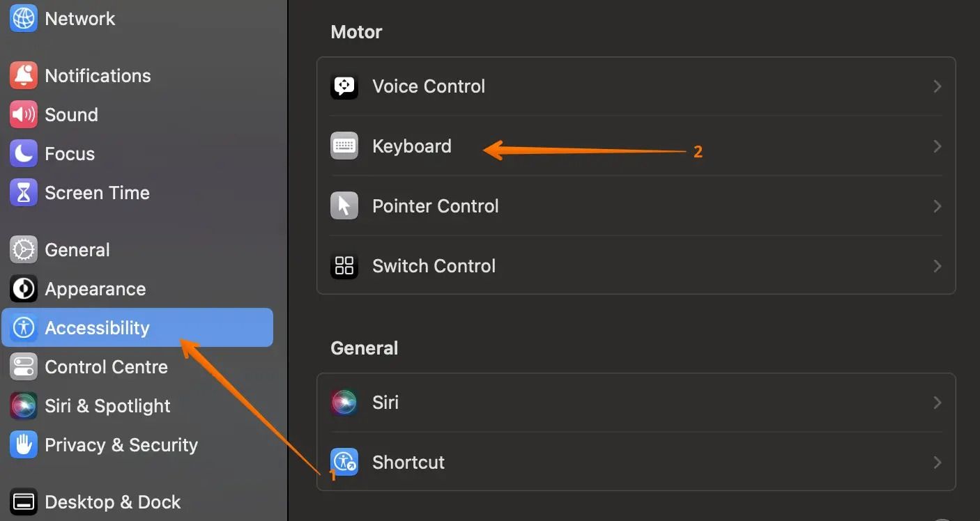Click the Privacy & Security hand icon

[x=24, y=445]
